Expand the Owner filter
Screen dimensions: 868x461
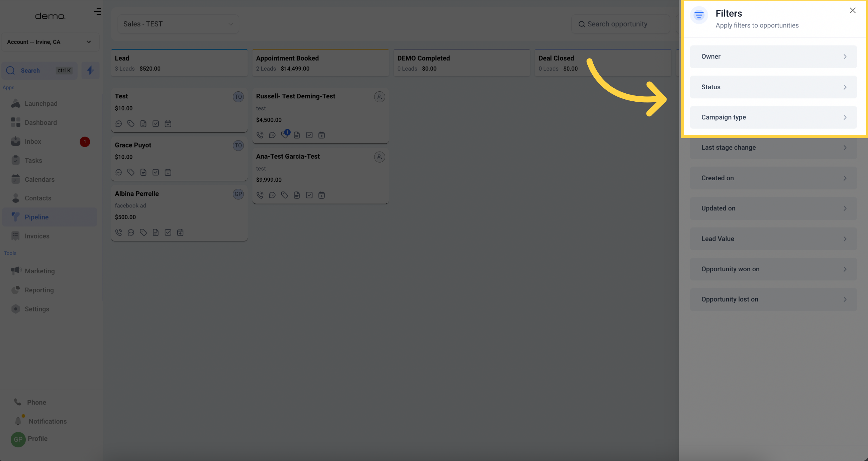(773, 57)
